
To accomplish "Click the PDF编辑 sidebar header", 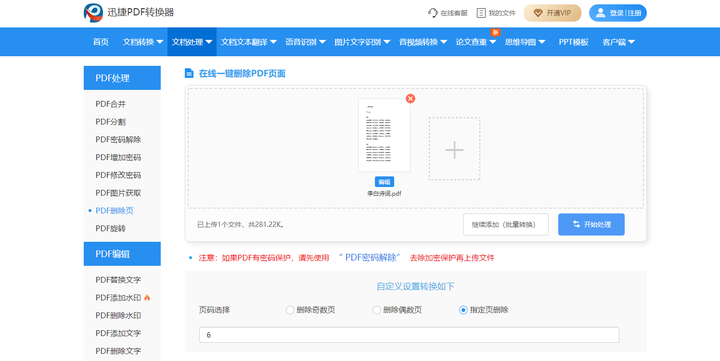I will pyautogui.click(x=122, y=254).
